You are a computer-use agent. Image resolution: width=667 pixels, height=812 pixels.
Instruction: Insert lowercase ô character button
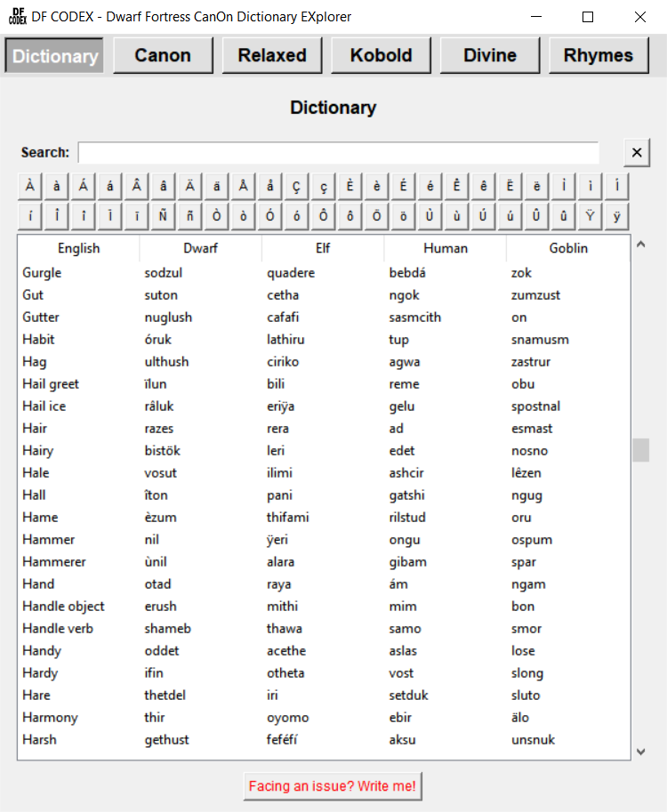tap(350, 216)
